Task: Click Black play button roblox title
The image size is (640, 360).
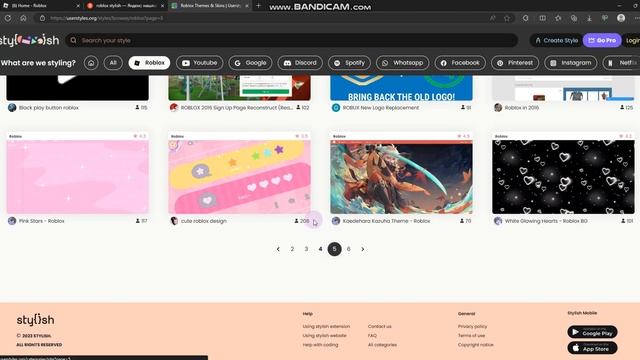Action: click(49, 108)
